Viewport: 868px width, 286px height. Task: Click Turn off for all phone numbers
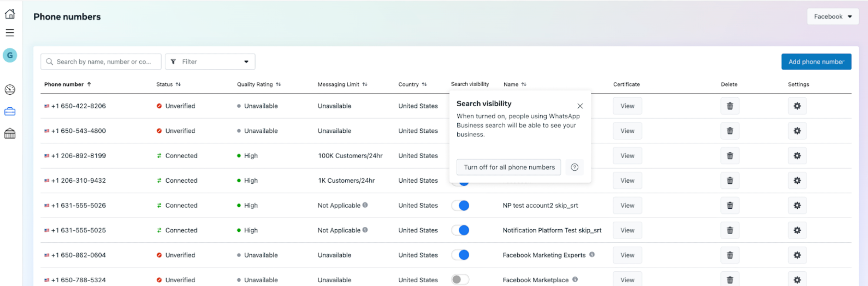[x=509, y=167]
